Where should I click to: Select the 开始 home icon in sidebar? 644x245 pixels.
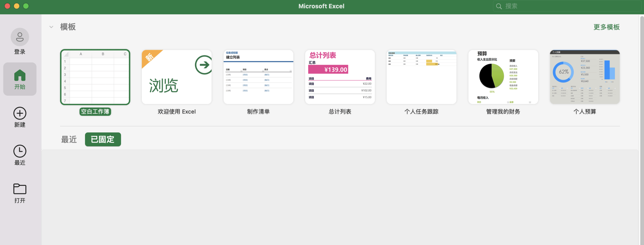pyautogui.click(x=20, y=75)
